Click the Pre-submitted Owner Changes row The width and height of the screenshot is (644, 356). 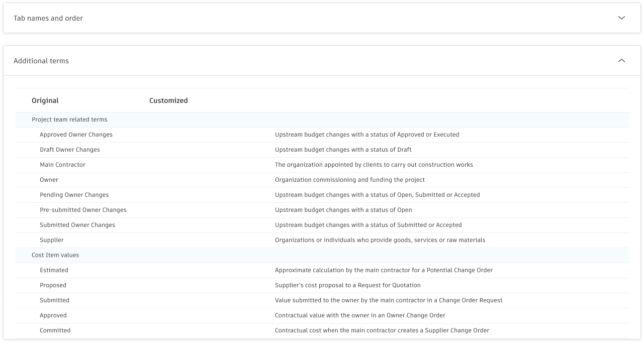[83, 210]
